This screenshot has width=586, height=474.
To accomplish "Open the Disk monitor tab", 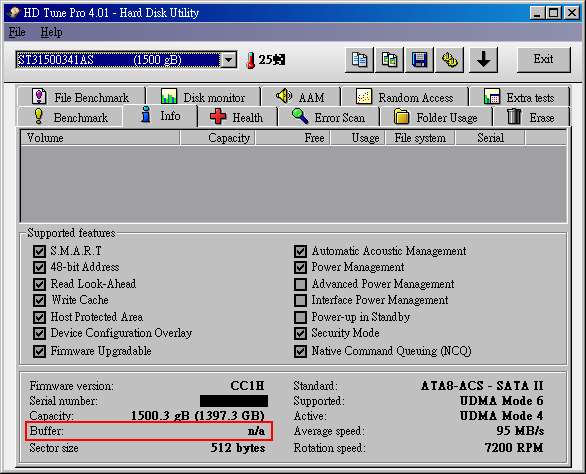I will (204, 97).
